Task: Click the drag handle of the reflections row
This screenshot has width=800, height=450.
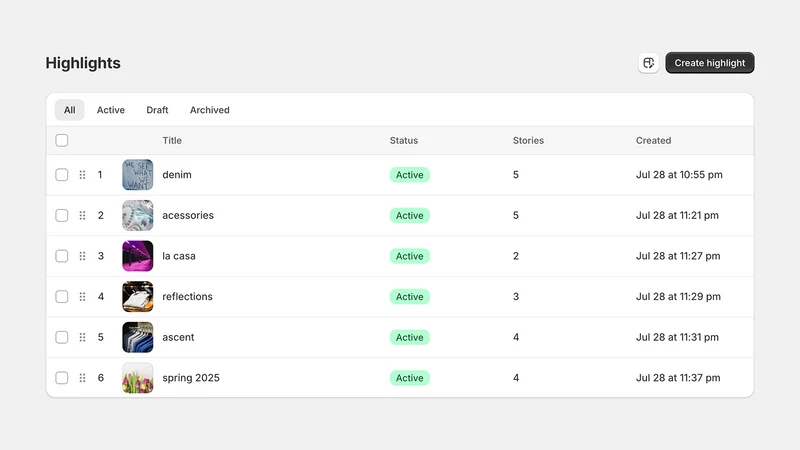Action: click(x=82, y=296)
